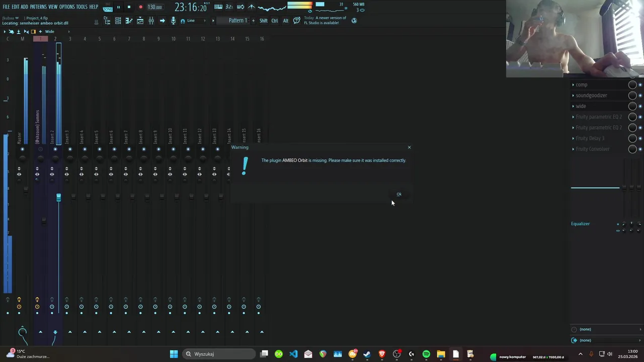Click the soundgoodizer mix level knob
The width and height of the screenshot is (644, 362).
point(632,95)
